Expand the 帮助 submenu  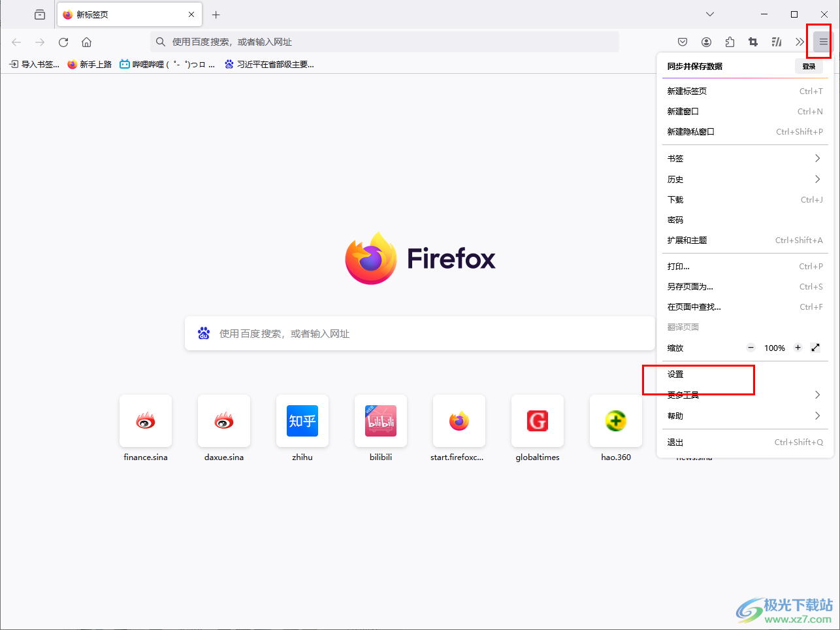pos(745,416)
